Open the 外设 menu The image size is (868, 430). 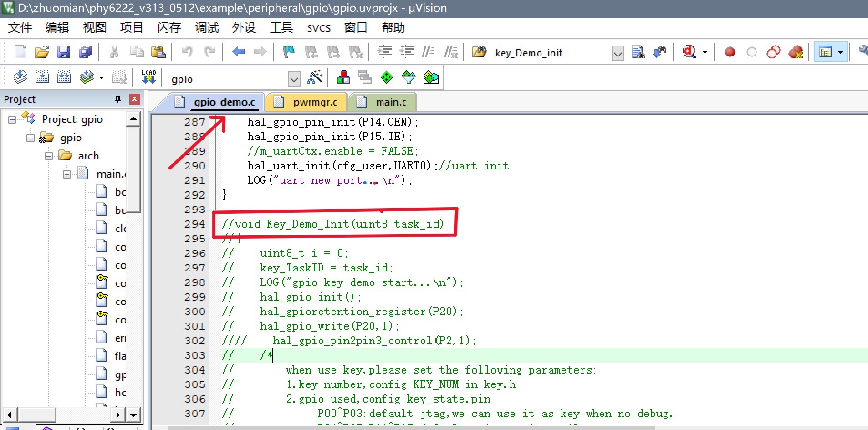click(x=244, y=28)
